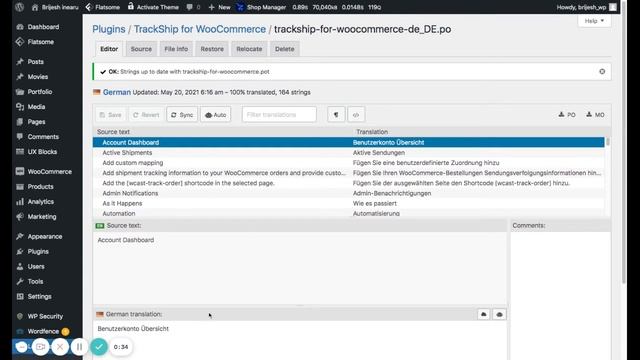Open comments bubble in the admin bar
The width and height of the screenshot is (640, 360).
(193, 7)
